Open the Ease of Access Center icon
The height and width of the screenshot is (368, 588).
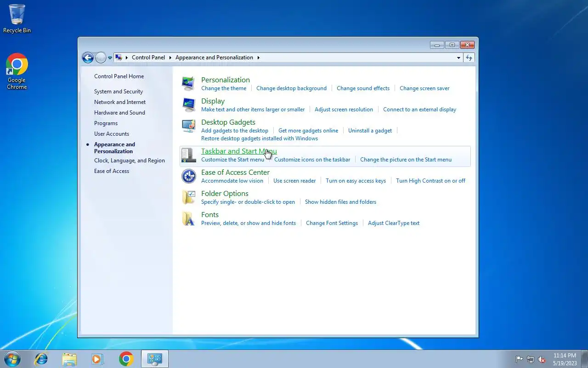[x=188, y=176]
